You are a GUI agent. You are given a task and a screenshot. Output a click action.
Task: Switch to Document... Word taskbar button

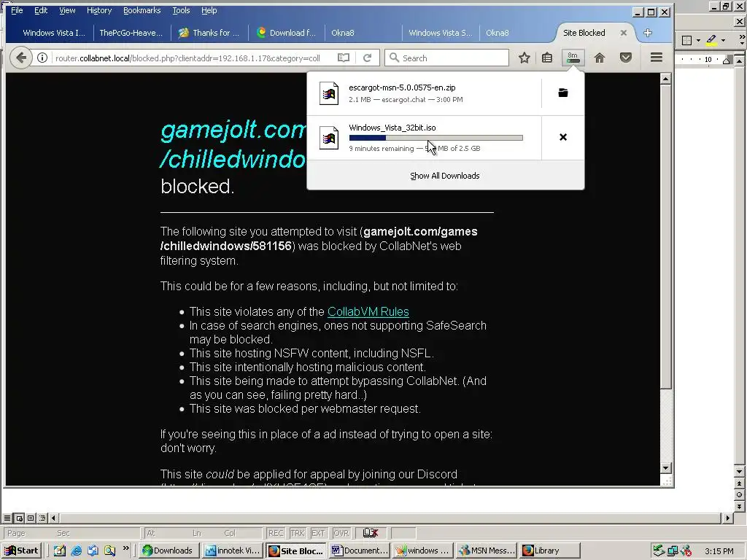360,550
